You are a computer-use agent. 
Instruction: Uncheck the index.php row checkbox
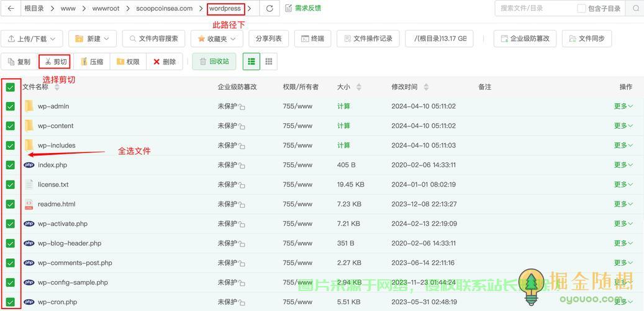[11, 165]
